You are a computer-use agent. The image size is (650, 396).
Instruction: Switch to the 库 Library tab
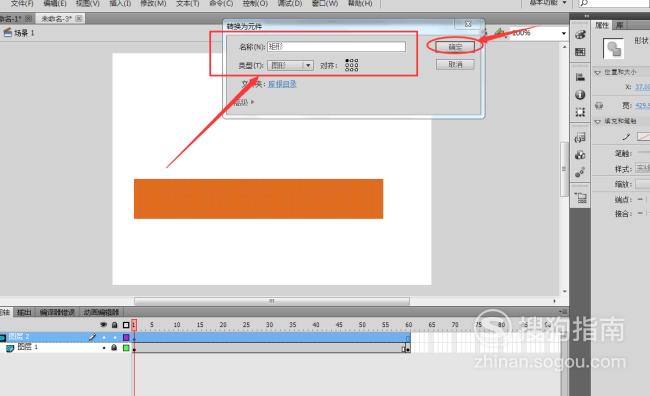pyautogui.click(x=619, y=25)
